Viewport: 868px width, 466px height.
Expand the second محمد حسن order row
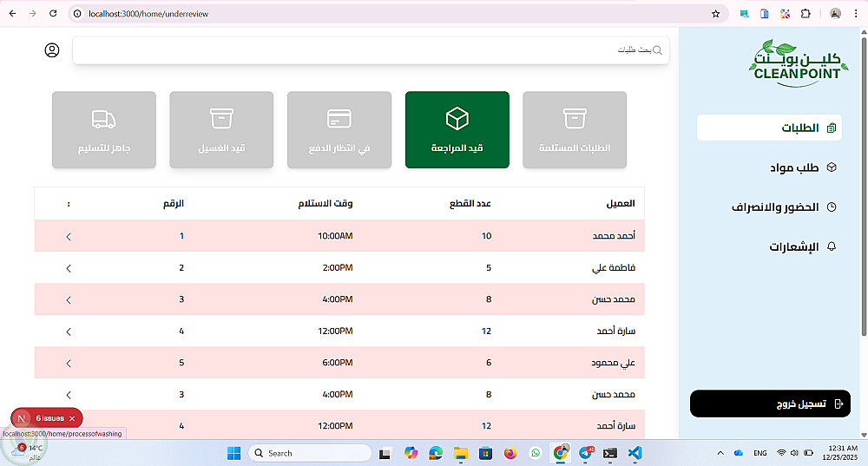click(69, 395)
